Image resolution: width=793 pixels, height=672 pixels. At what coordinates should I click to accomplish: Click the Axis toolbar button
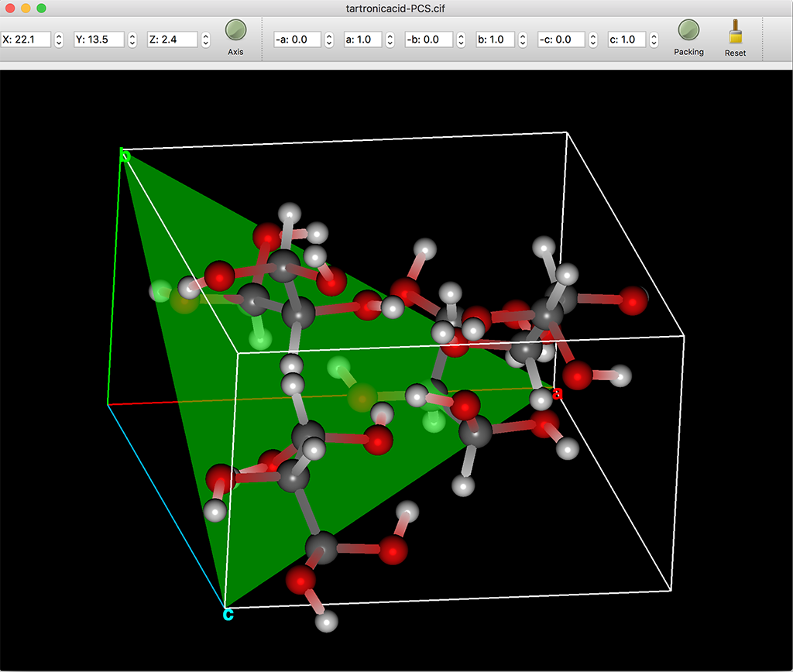(x=235, y=32)
